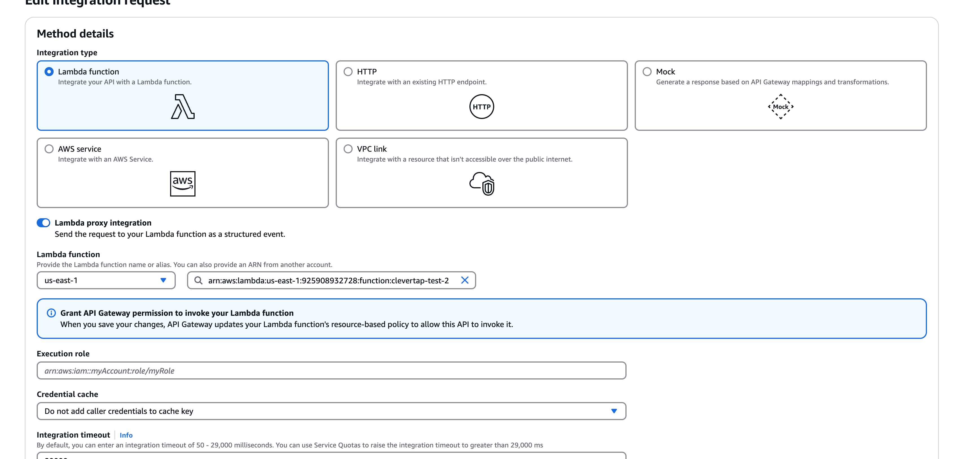This screenshot has height=459, width=980.
Task: Click the VPC cloud shield icon
Action: coord(482,184)
